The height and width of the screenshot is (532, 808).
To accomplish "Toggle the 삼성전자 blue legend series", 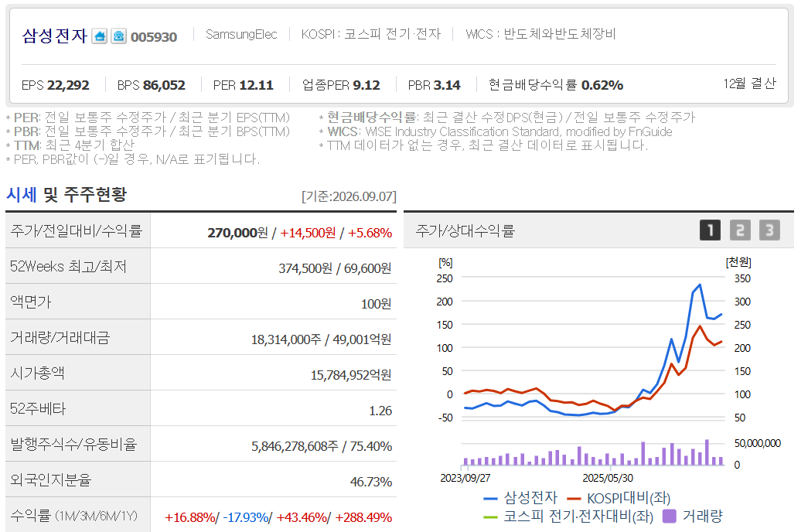I will (520, 497).
